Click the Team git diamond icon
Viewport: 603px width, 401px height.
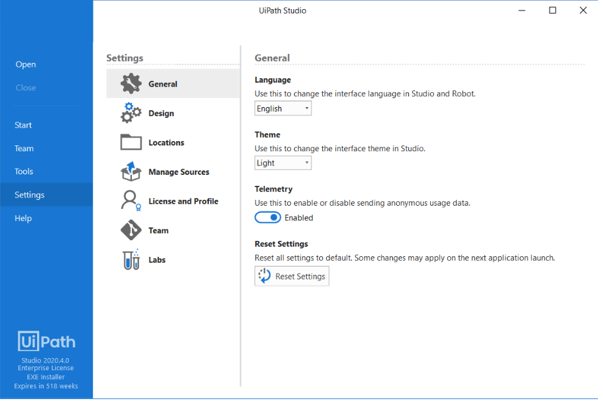(x=131, y=230)
